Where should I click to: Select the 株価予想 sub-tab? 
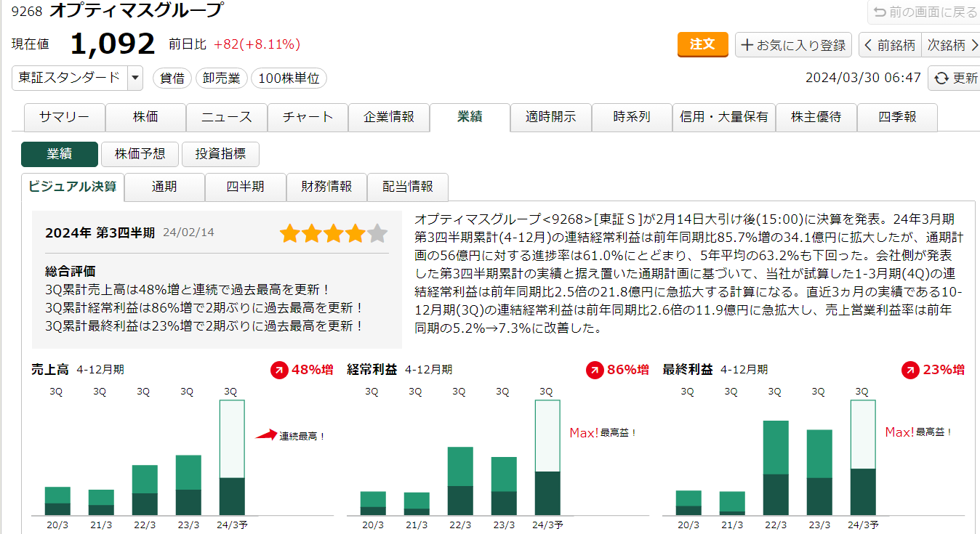point(140,154)
